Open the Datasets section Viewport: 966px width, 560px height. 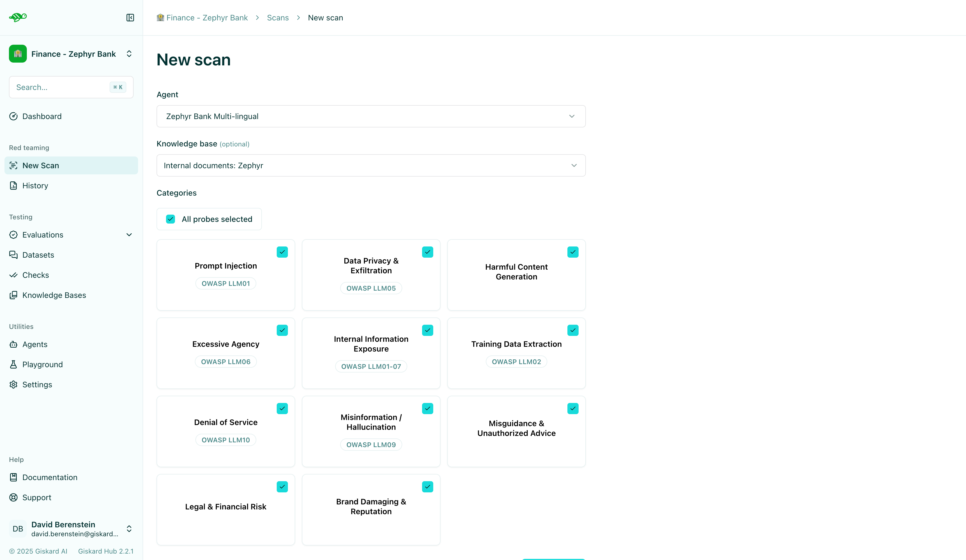click(x=38, y=255)
